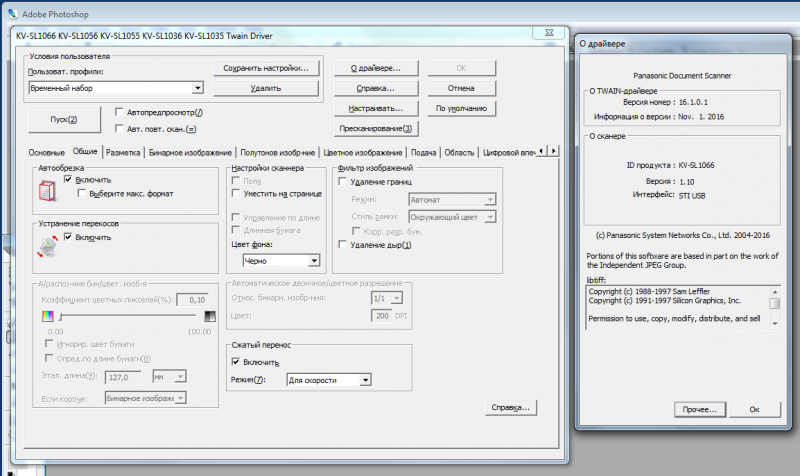
Task: Disable Автообрезка Включить checkbox
Action: pyautogui.click(x=68, y=179)
